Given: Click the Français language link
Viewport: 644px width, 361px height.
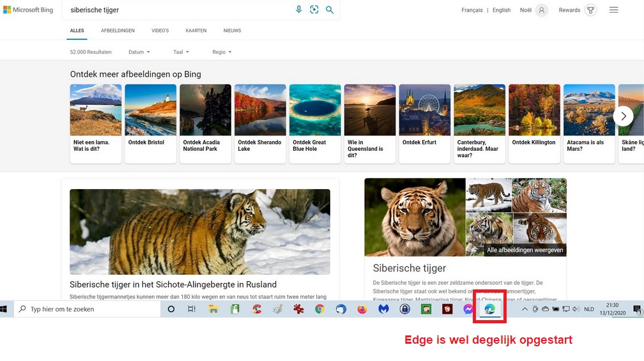Looking at the screenshot, I should (x=472, y=10).
